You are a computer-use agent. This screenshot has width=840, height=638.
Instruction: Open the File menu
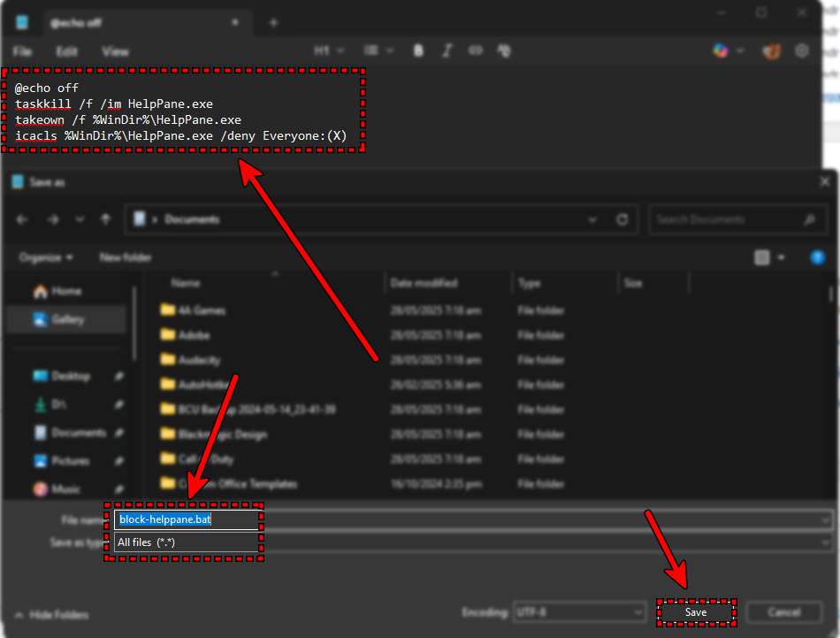pos(21,50)
